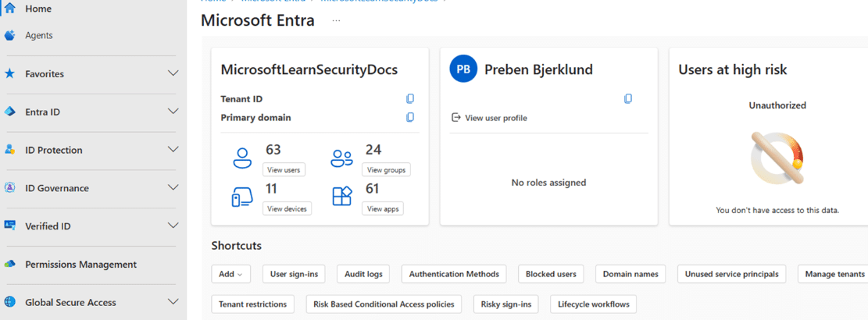868x320 pixels.
Task: Copy the Tenant ID value
Action: point(410,99)
